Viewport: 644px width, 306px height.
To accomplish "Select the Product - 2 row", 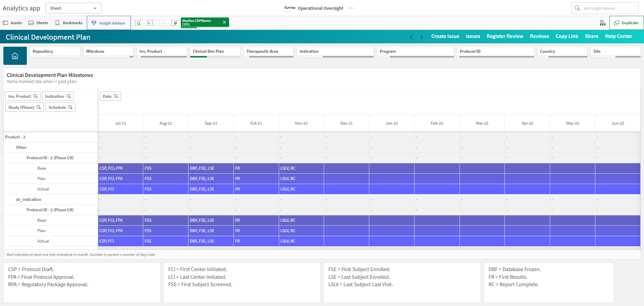I will tap(51, 137).
